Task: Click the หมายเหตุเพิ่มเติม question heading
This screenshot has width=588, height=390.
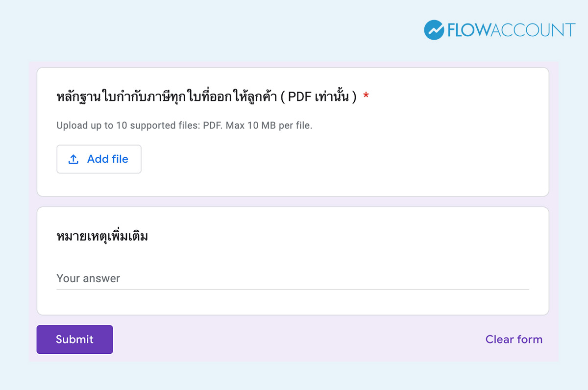Action: coord(102,237)
